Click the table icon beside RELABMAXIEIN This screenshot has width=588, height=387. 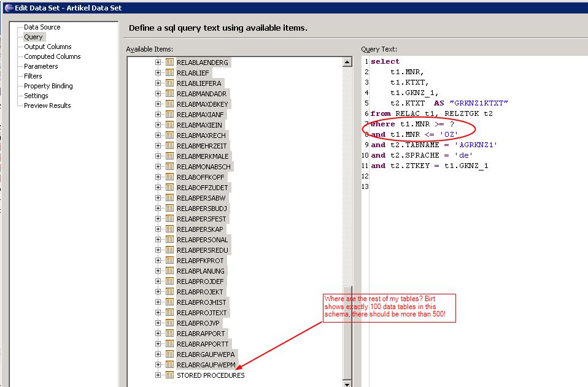pyautogui.click(x=169, y=125)
